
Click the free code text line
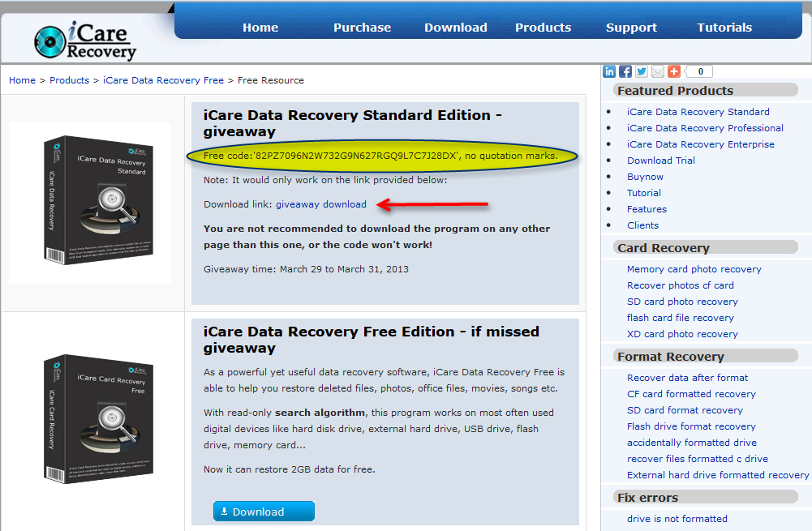380,156
